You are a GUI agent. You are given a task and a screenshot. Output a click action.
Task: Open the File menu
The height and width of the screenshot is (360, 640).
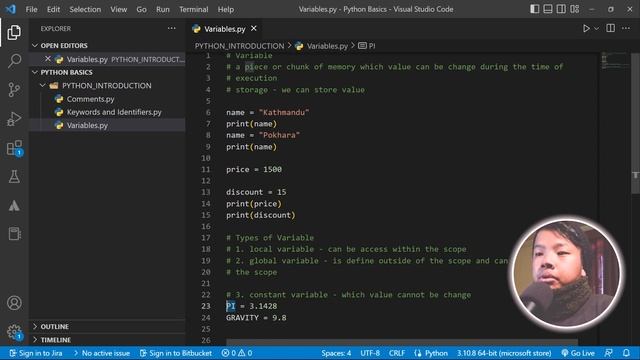click(x=31, y=9)
